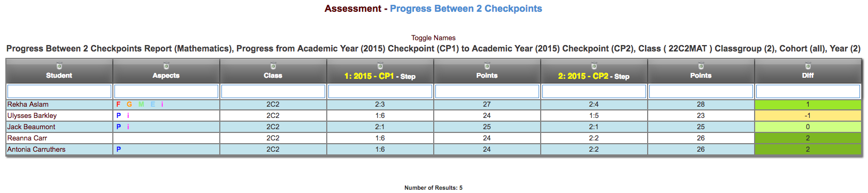The image size is (868, 193).
Task: Click magenta i aspect for Jack Beaumont
Action: (128, 127)
